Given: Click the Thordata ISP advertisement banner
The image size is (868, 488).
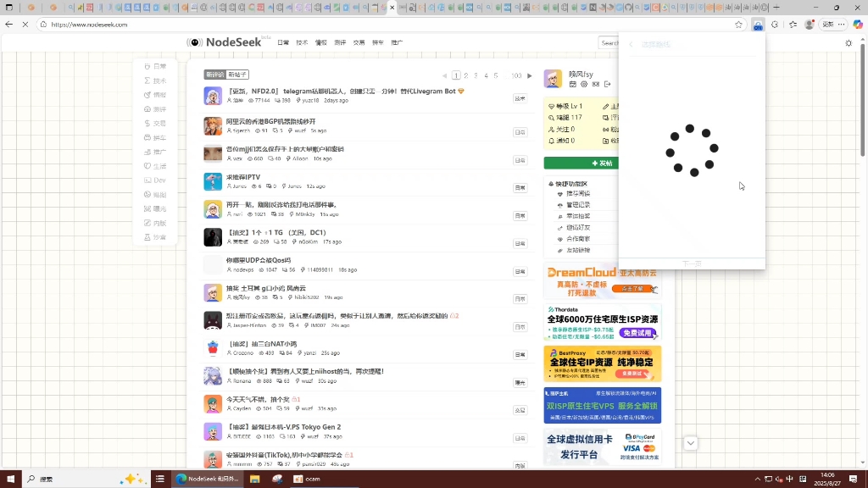Looking at the screenshot, I should click(603, 322).
